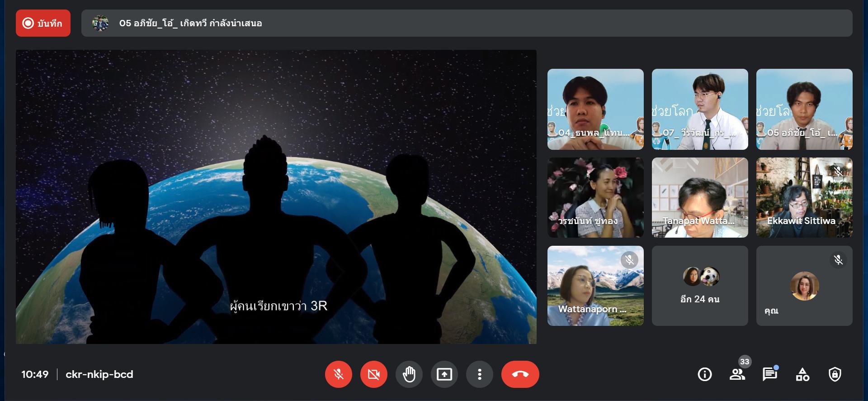The image size is (868, 401).
Task: Click the muted mic icon on Wattanaporn tile
Action: point(629,260)
